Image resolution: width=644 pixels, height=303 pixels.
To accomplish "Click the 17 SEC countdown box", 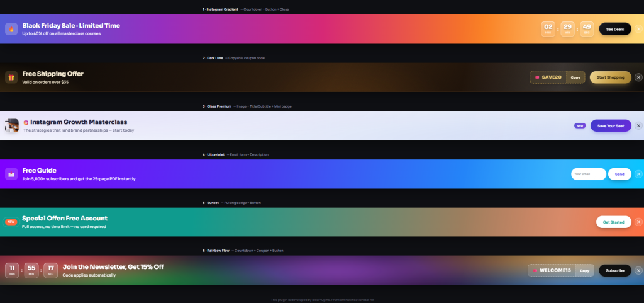I will click(50, 270).
